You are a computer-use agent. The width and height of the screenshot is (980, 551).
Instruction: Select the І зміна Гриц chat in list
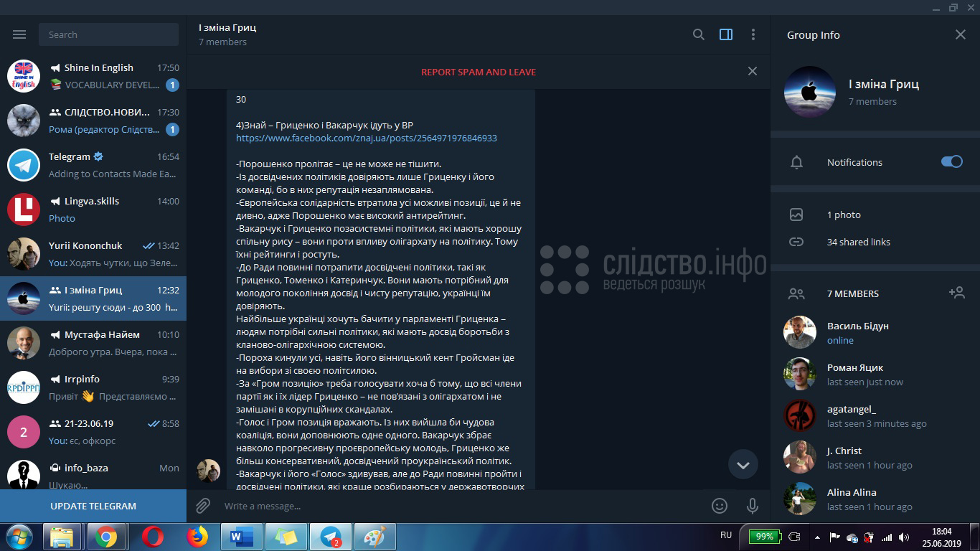click(x=93, y=298)
